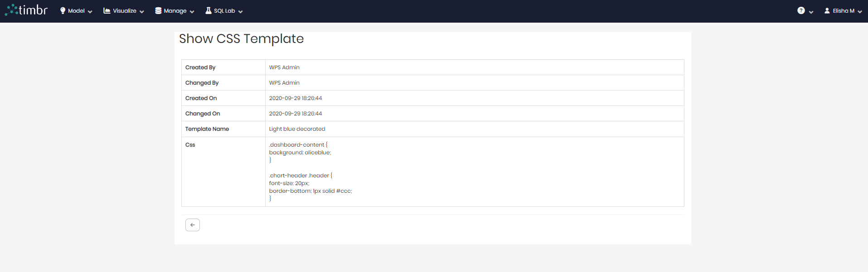Expand the SQL Lab dropdown chevron

tap(241, 12)
